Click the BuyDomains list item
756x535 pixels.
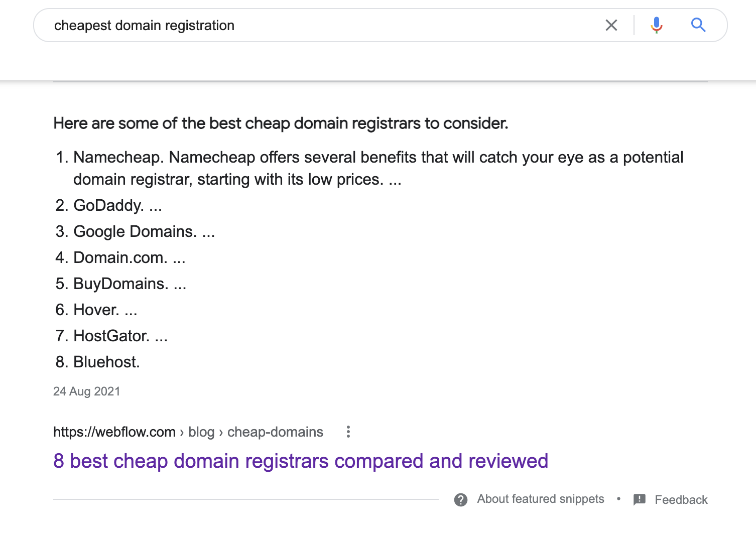tap(121, 284)
